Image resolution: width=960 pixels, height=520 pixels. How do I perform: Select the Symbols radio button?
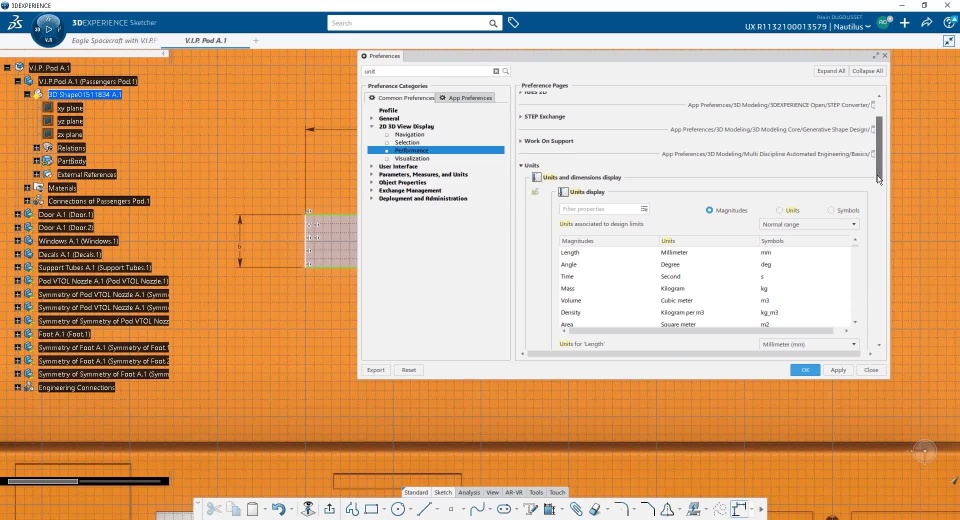[830, 210]
